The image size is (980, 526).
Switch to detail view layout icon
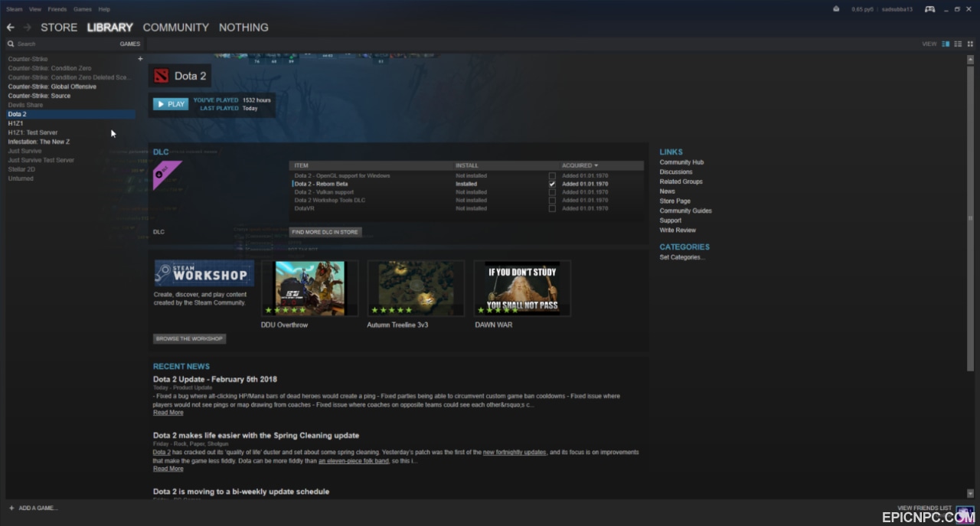pos(946,44)
